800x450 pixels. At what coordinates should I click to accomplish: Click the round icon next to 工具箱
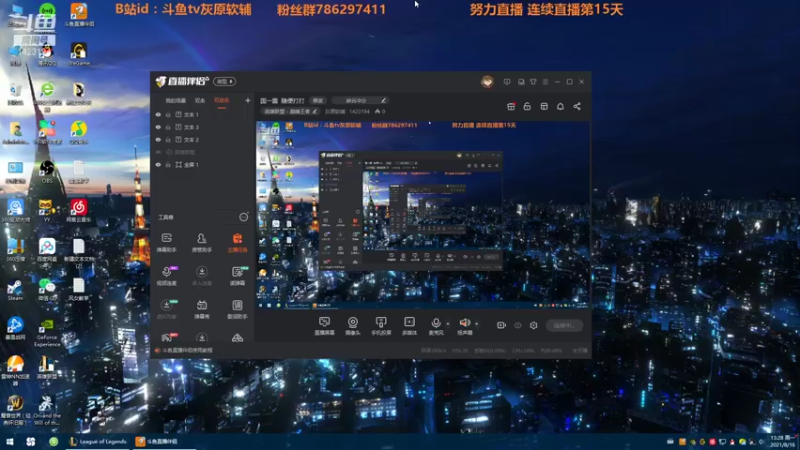click(x=244, y=217)
